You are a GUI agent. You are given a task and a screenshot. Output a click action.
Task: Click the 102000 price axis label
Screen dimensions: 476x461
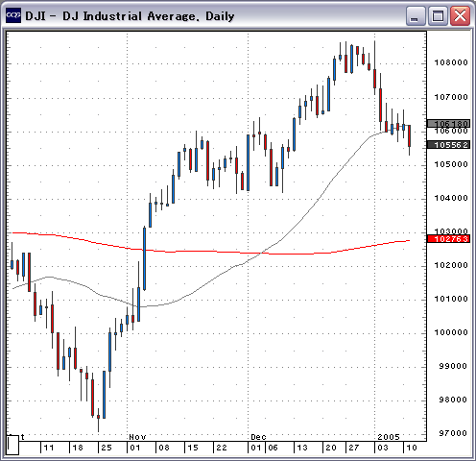pyautogui.click(x=451, y=265)
